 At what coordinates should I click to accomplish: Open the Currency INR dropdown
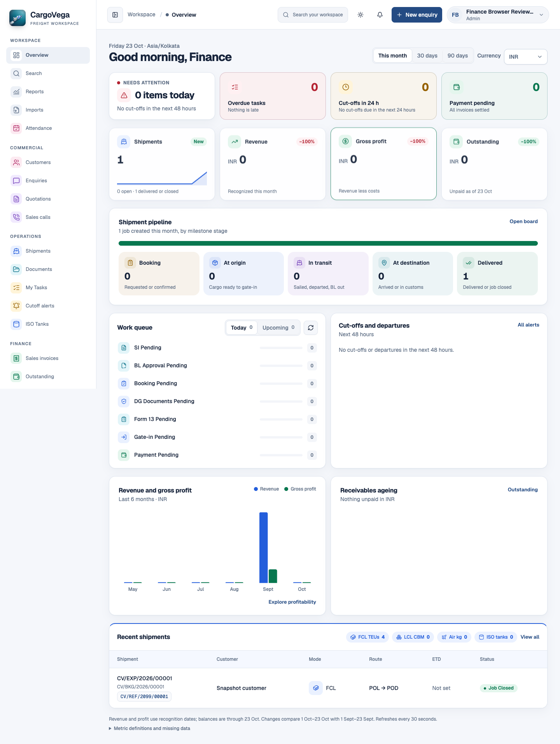coord(525,57)
